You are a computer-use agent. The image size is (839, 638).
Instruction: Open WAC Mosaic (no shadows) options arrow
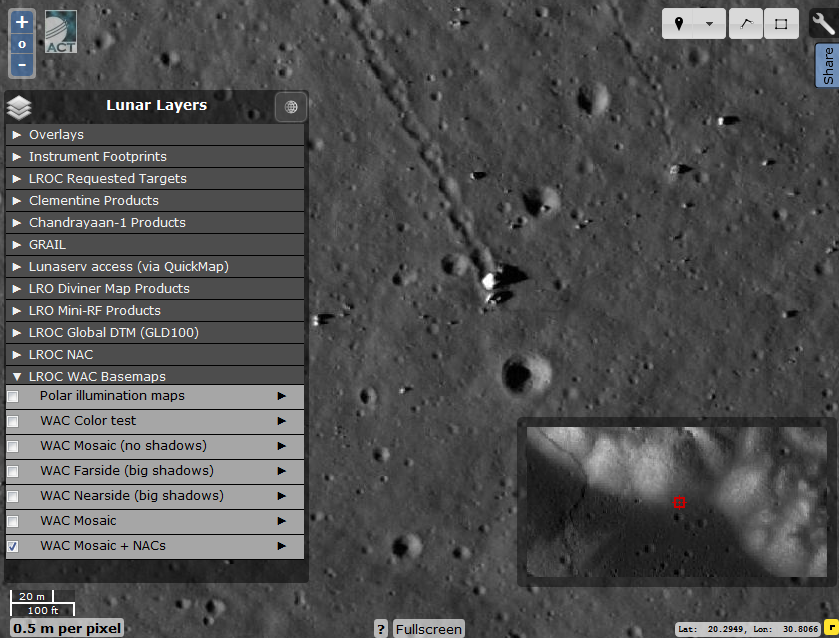pyautogui.click(x=281, y=446)
